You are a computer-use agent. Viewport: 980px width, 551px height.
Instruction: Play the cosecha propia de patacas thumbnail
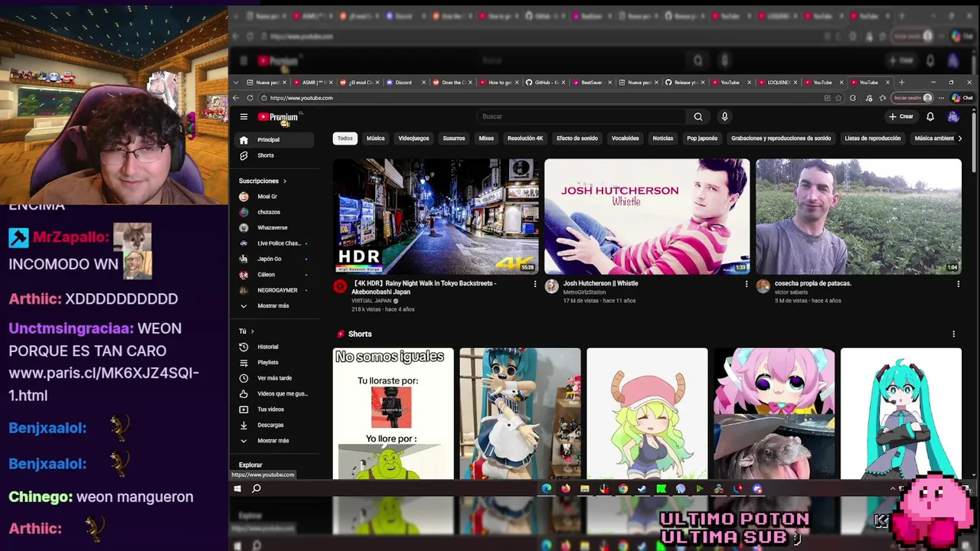coord(858,217)
